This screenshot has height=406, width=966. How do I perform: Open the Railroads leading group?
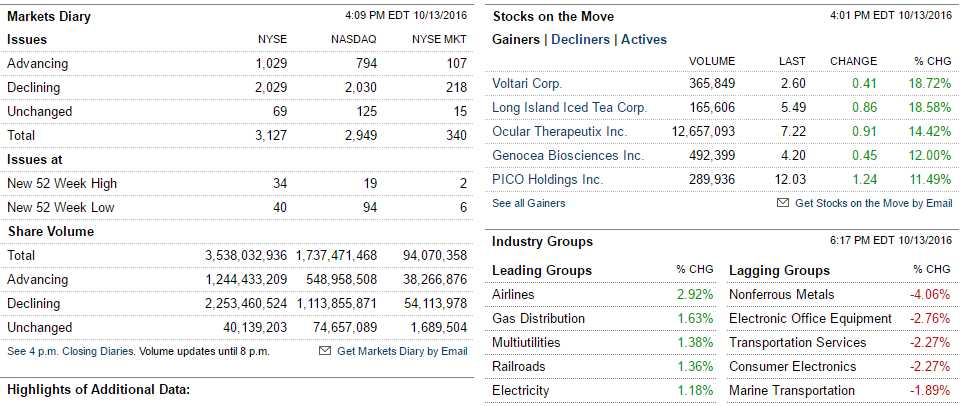518,367
